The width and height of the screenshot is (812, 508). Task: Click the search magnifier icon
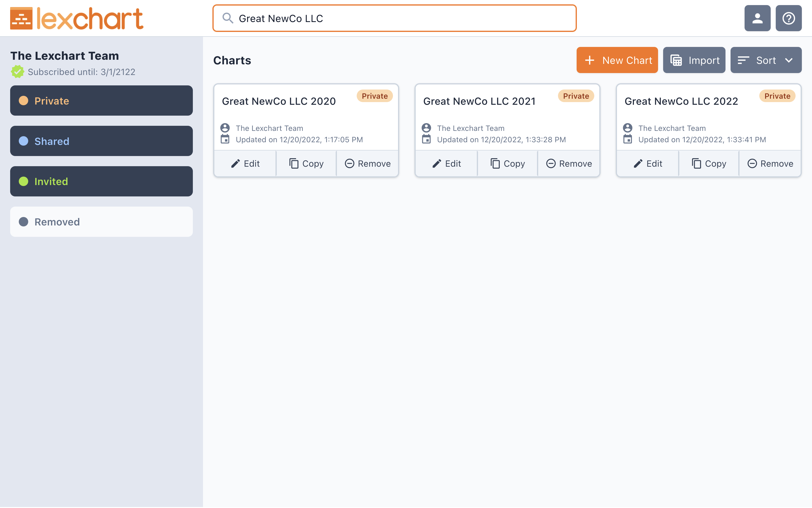click(x=228, y=18)
